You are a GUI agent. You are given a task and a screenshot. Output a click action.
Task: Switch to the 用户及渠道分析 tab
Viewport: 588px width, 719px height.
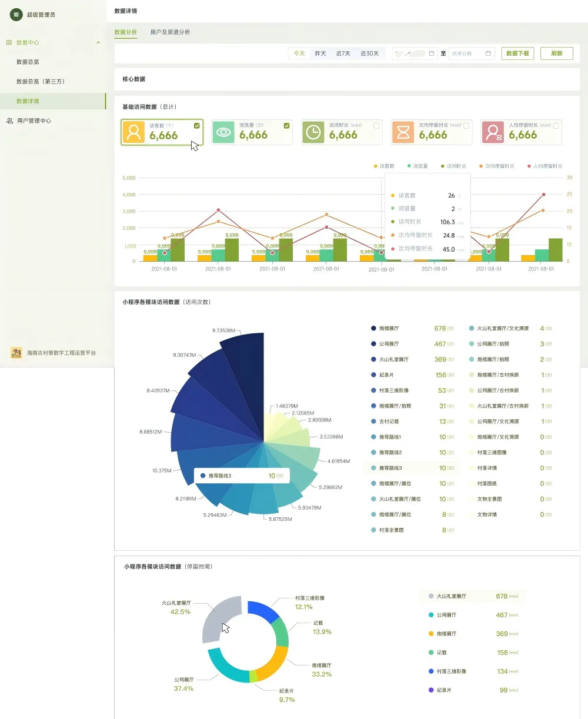170,32
